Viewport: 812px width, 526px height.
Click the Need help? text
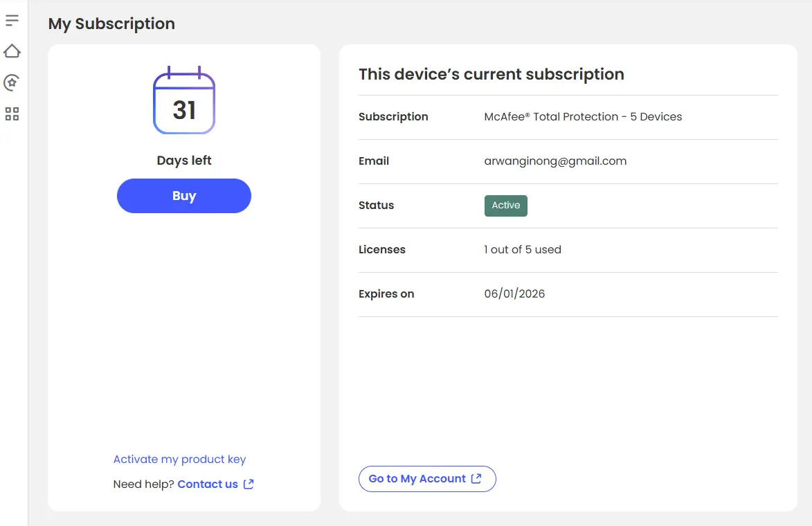[143, 484]
